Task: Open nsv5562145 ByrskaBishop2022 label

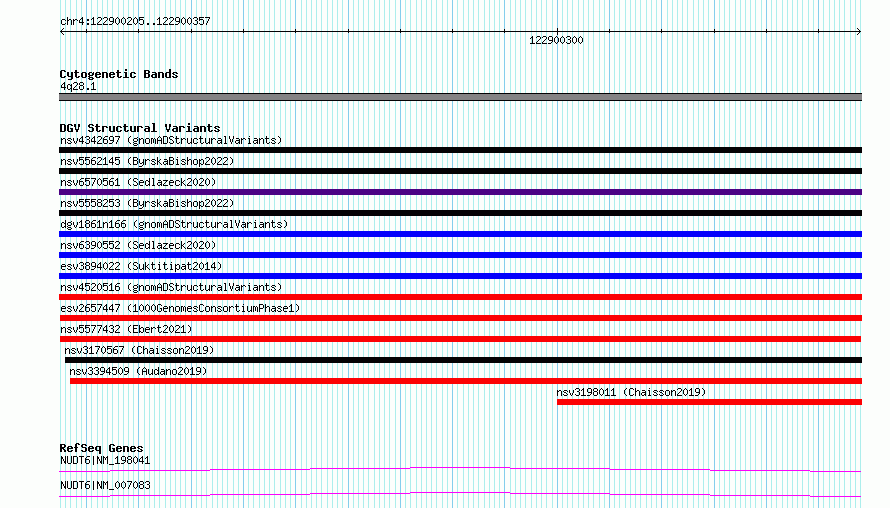Action: [147, 161]
